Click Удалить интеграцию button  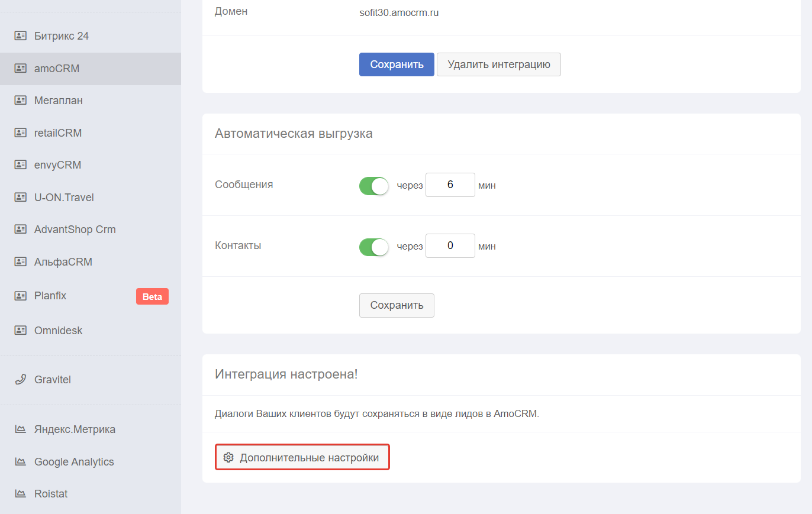[x=499, y=64]
